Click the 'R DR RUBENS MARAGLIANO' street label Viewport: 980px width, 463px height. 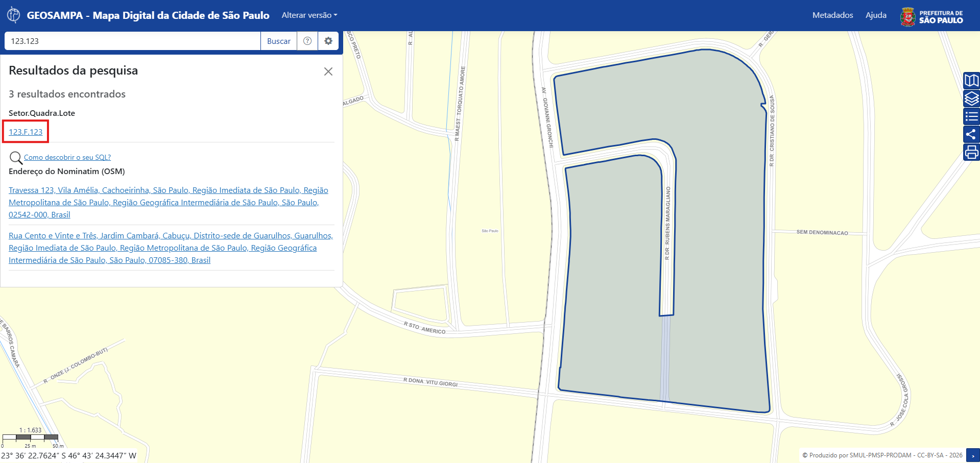pyautogui.click(x=667, y=223)
